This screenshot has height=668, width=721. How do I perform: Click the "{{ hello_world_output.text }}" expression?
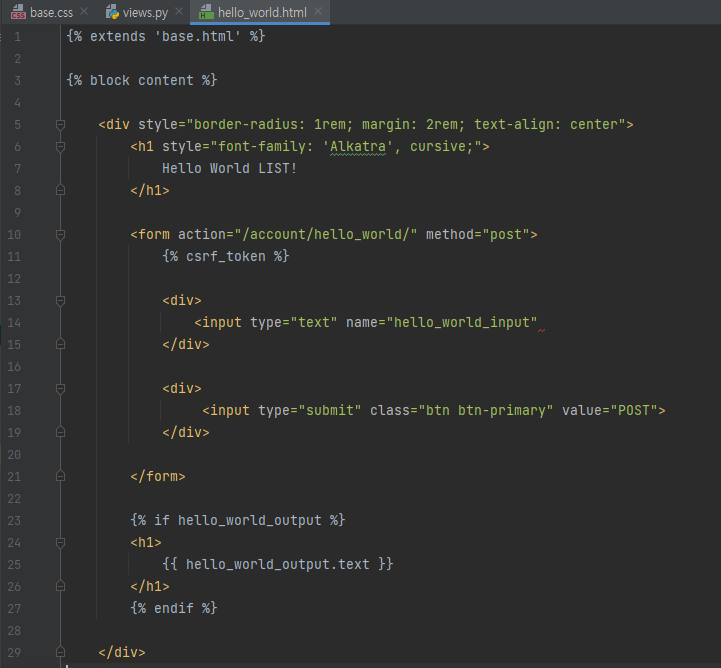pyautogui.click(x=278, y=564)
